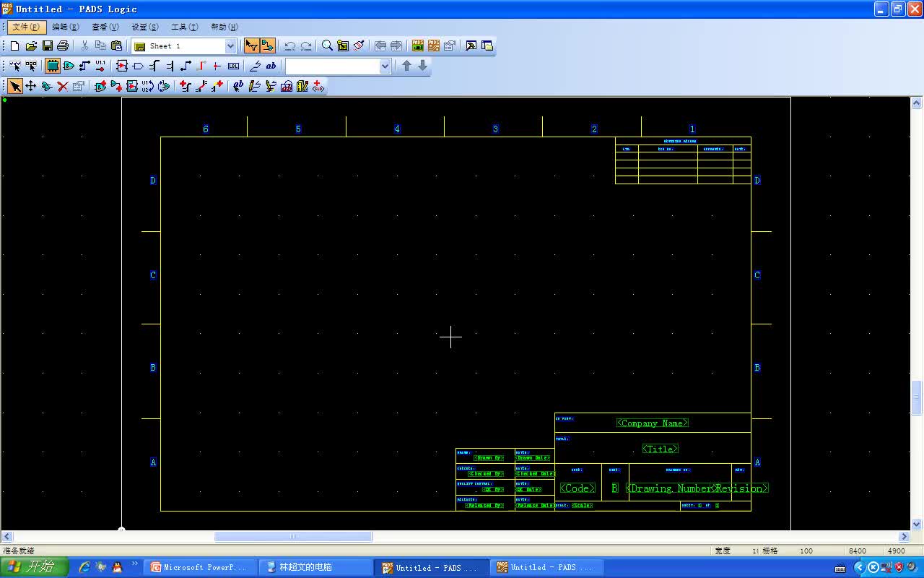Toggle the arrow Select mode in design toolbar
The height and width of the screenshot is (578, 924).
(x=15, y=86)
